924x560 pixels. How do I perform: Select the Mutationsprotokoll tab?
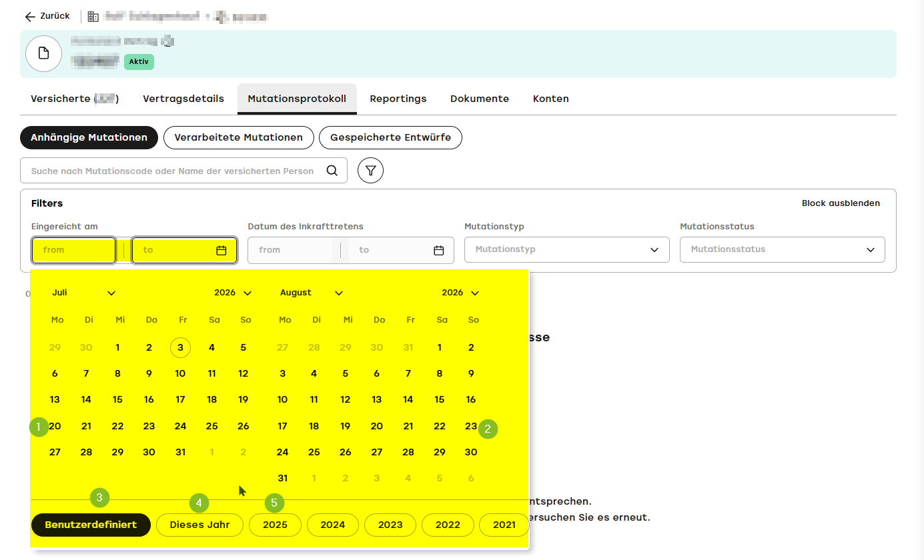[x=297, y=99]
